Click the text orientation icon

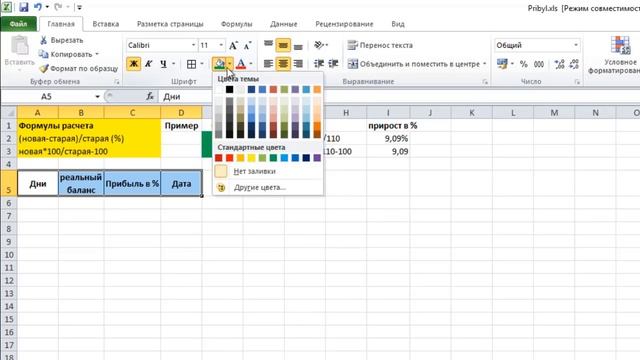pos(319,44)
